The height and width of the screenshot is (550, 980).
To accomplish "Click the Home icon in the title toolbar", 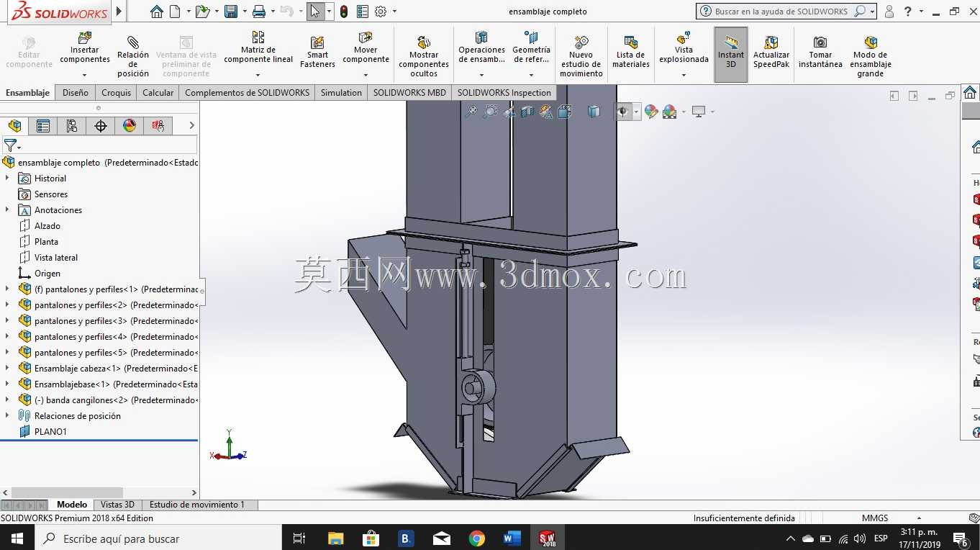I will point(156,12).
